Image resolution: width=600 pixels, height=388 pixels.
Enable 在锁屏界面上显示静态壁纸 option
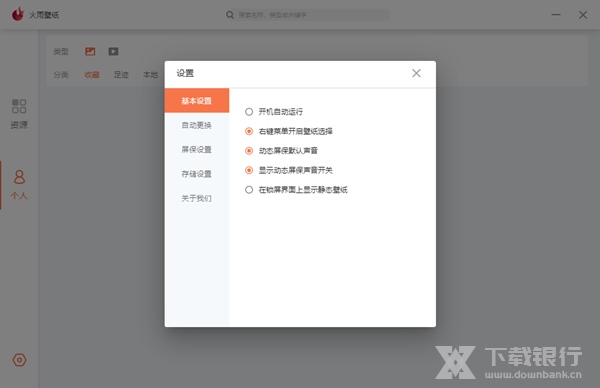coord(249,190)
